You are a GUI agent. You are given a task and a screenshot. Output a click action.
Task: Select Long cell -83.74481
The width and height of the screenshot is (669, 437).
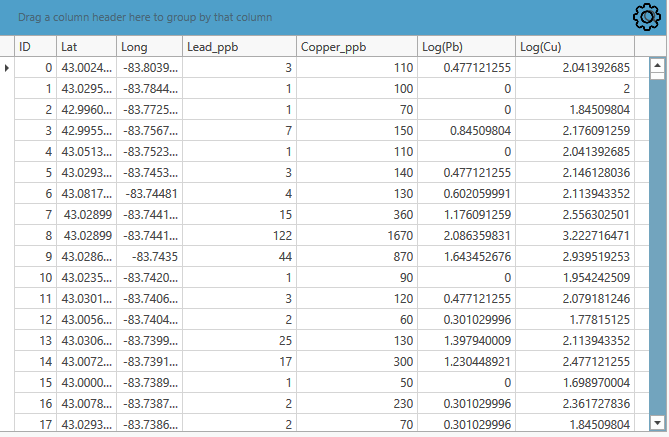click(x=149, y=194)
